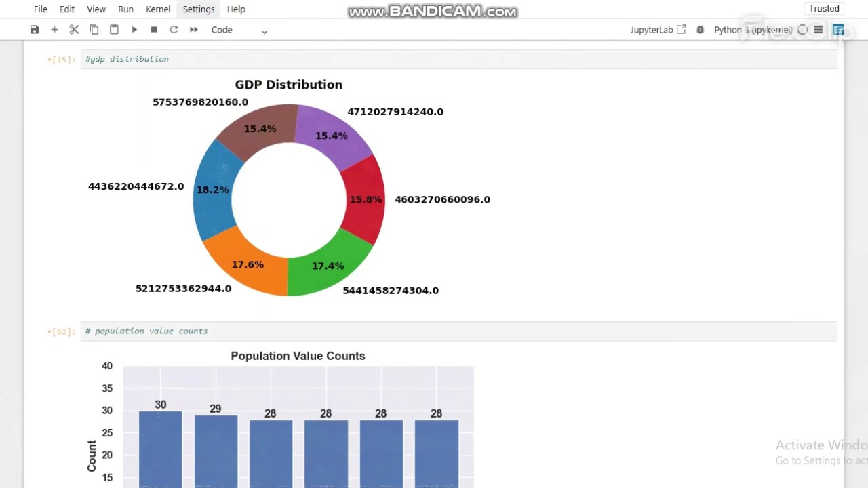
Task: Switch kernel via Python 3 (ipykernel)
Action: point(753,30)
